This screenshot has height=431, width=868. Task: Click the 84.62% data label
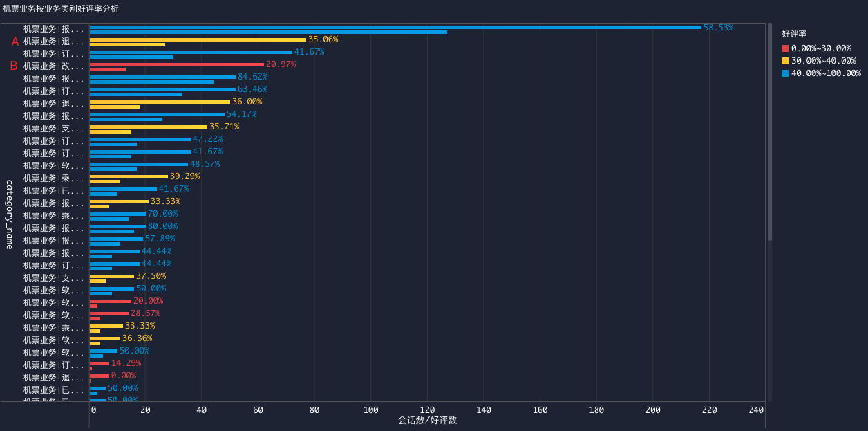click(x=252, y=77)
